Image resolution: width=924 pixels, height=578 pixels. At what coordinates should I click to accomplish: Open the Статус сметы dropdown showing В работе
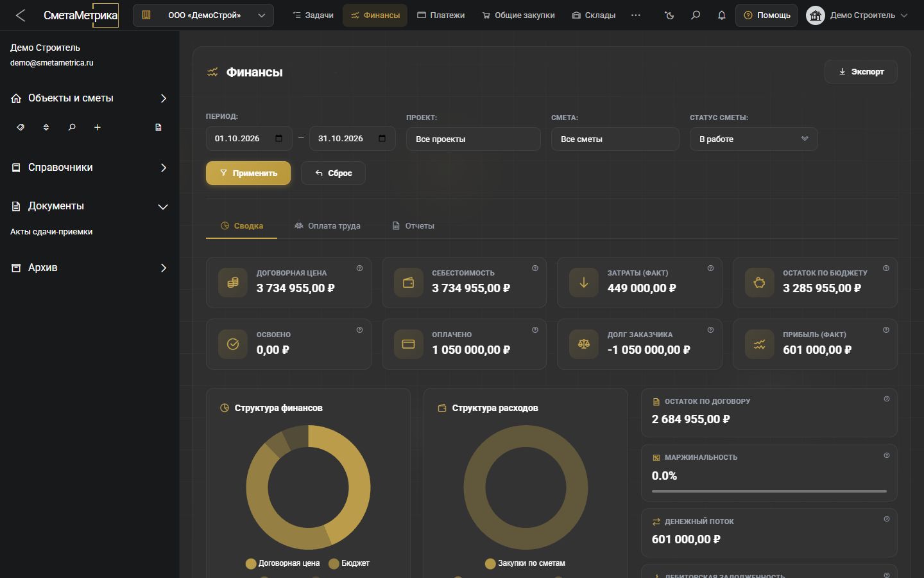coord(753,139)
